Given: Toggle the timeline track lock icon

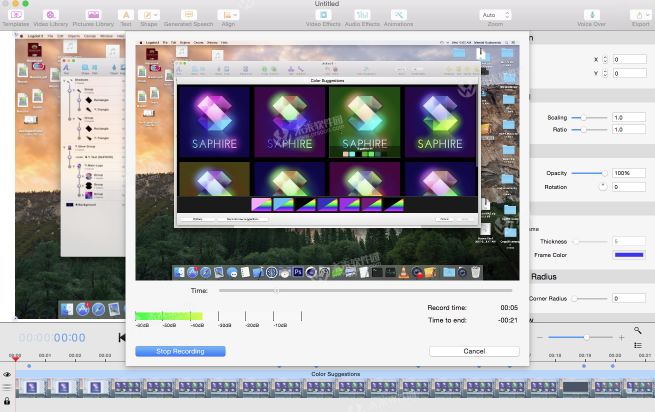Looking at the screenshot, I should (7, 402).
